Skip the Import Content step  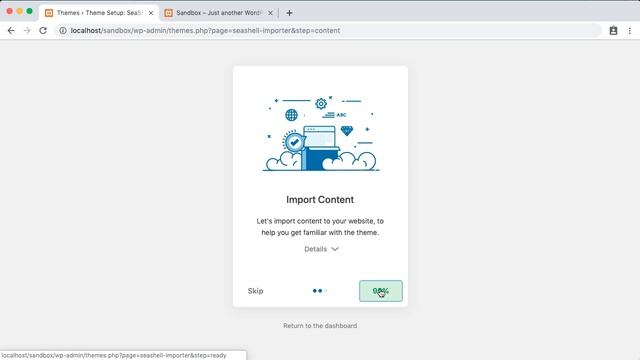tap(256, 291)
